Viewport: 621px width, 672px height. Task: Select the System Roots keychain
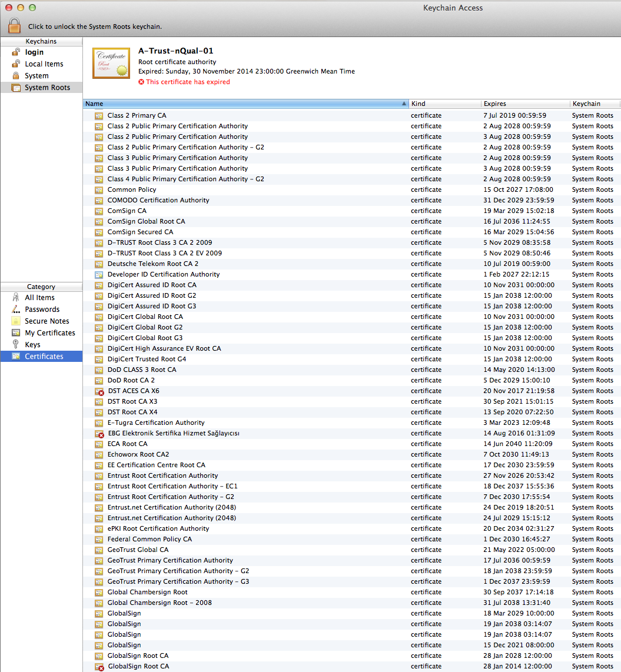pos(41,88)
